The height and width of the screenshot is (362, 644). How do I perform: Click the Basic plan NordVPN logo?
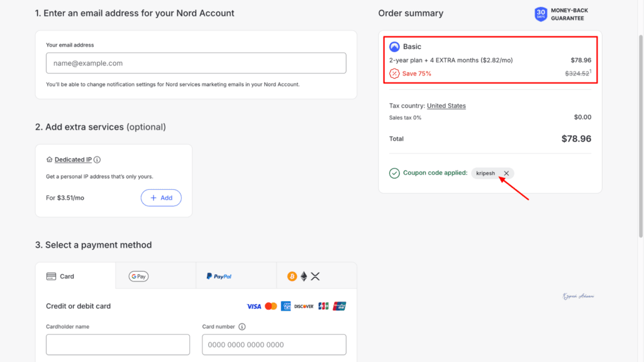394,47
